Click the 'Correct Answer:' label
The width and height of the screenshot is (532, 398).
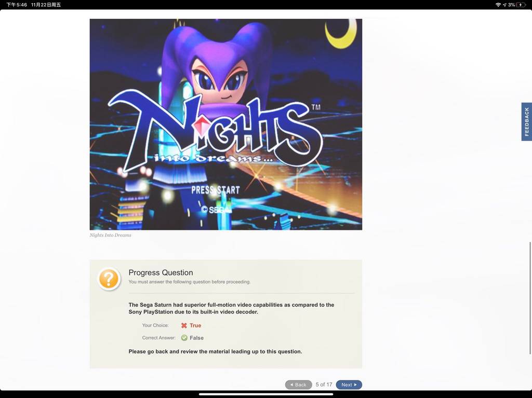point(159,338)
